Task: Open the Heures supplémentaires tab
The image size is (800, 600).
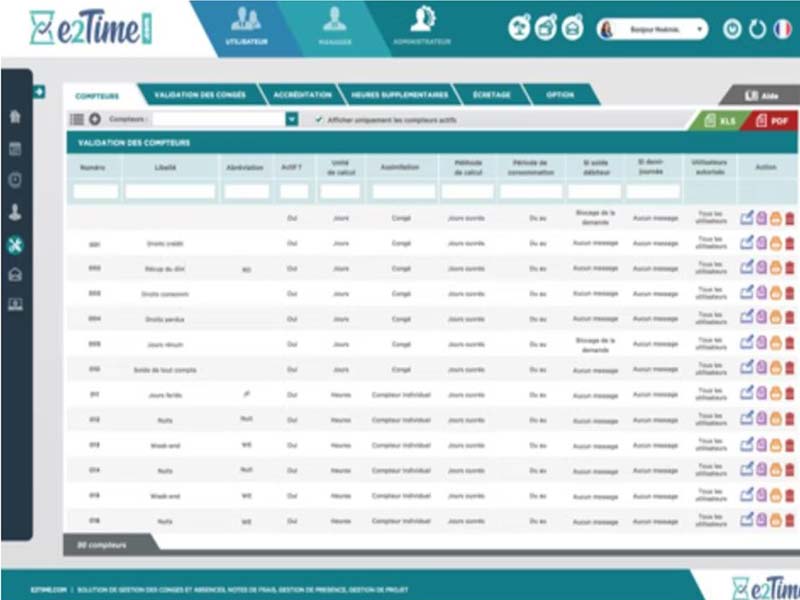Action: [x=399, y=95]
